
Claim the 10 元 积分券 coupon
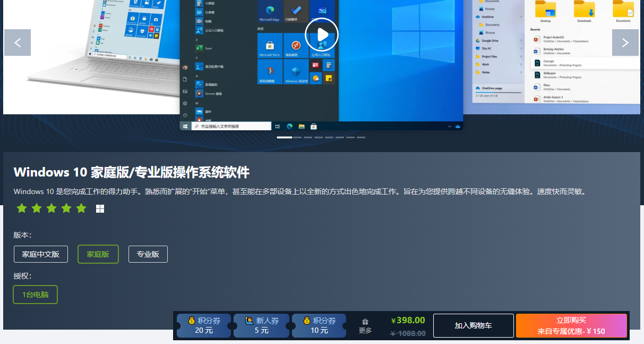coord(319,325)
